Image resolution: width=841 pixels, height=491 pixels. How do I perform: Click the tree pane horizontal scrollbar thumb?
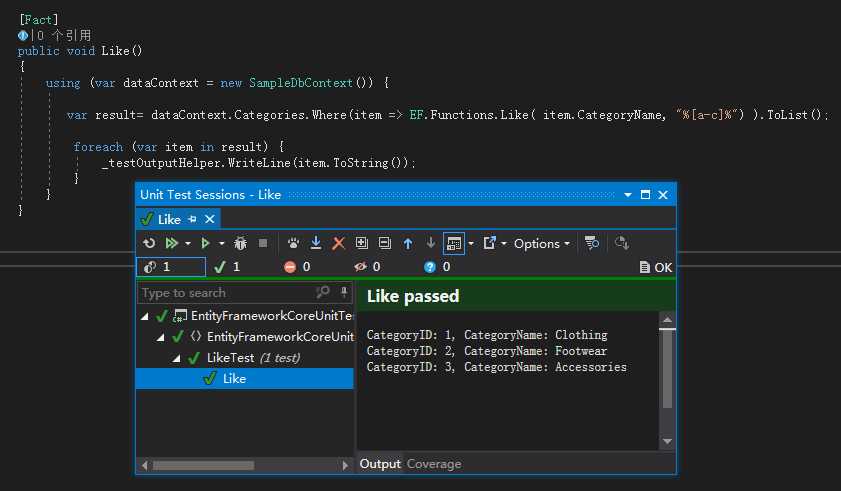point(203,465)
